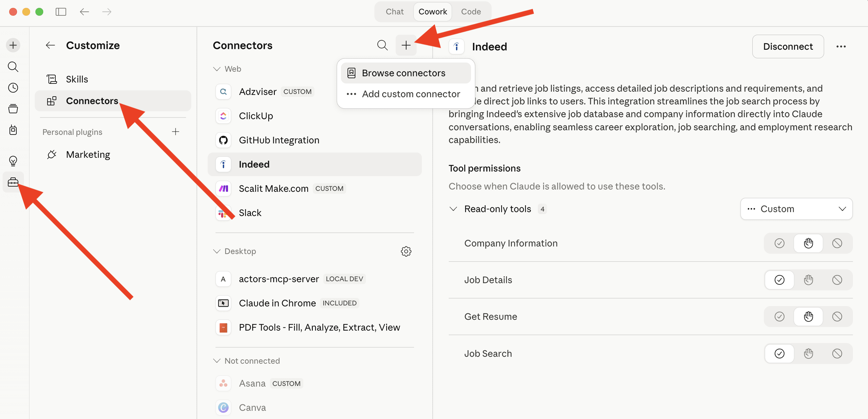Screen dimensions: 868x419
Task: Set Job Search to needs approval
Action: coord(808,353)
